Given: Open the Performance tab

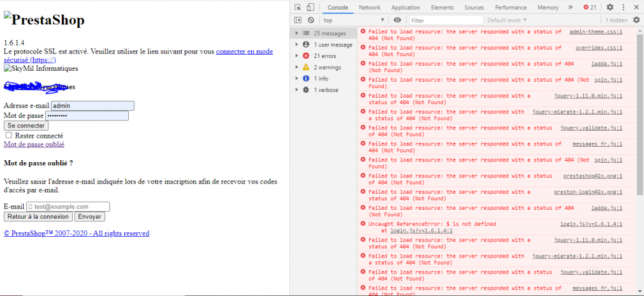Looking at the screenshot, I should (511, 7).
